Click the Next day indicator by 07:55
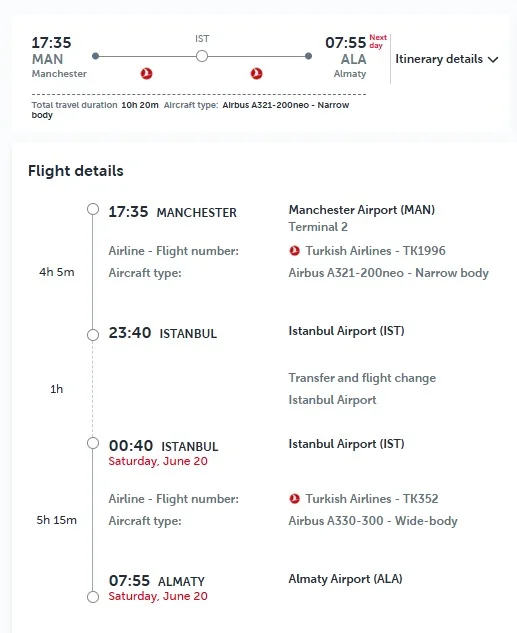Screen dimensions: 517x633 pyautogui.click(x=378, y=41)
